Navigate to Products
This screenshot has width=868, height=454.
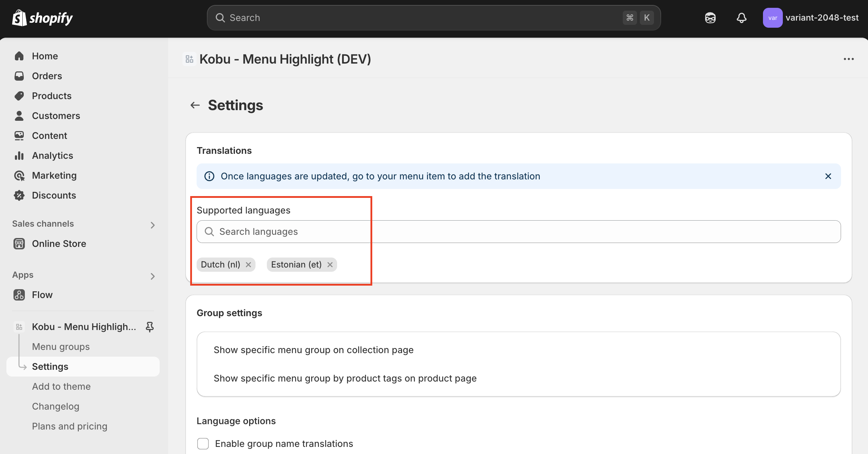(x=52, y=96)
